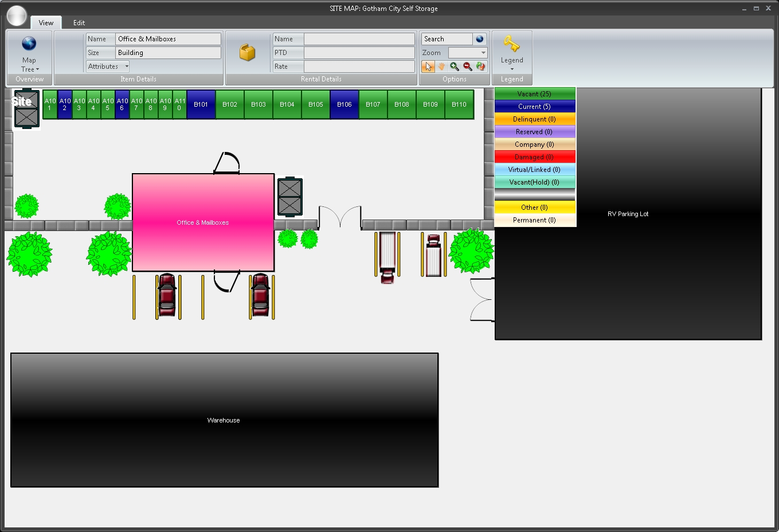Image resolution: width=779 pixels, height=532 pixels.
Task: Expand the Map Tree dropdown menu
Action: [x=36, y=69]
